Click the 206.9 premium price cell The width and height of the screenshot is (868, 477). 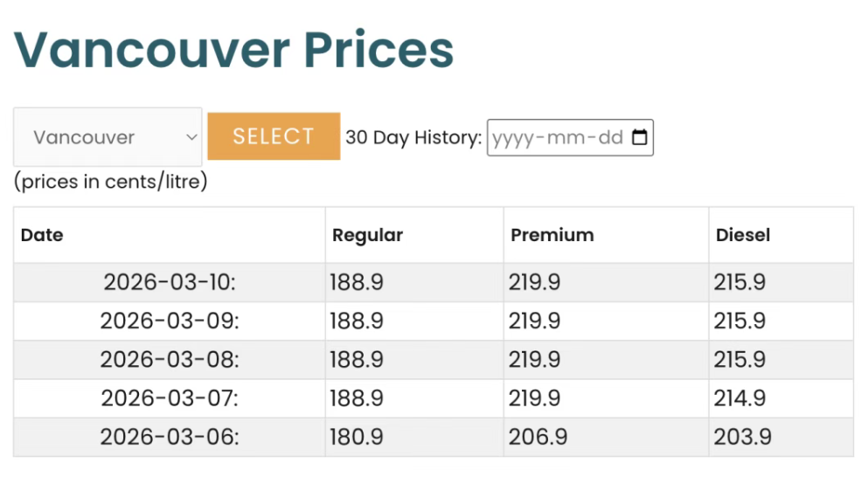[x=537, y=437]
